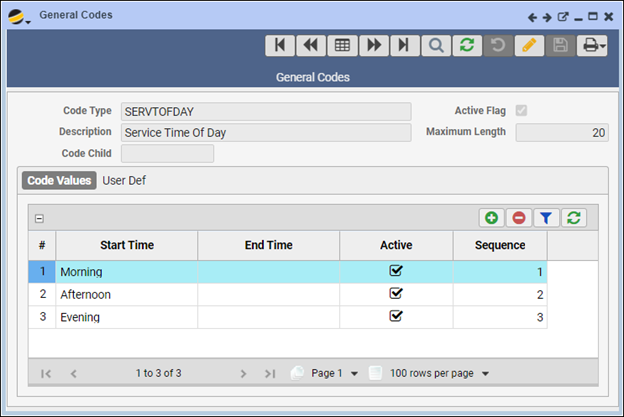Select the Code Values tab
Viewport: 624px width, 417px height.
click(59, 180)
